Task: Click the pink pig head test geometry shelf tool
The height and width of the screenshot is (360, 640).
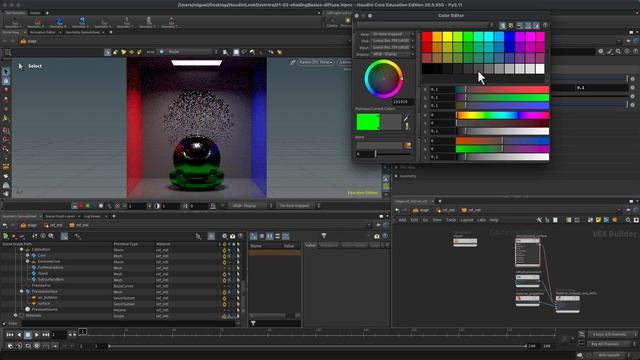Action: [x=37, y=21]
